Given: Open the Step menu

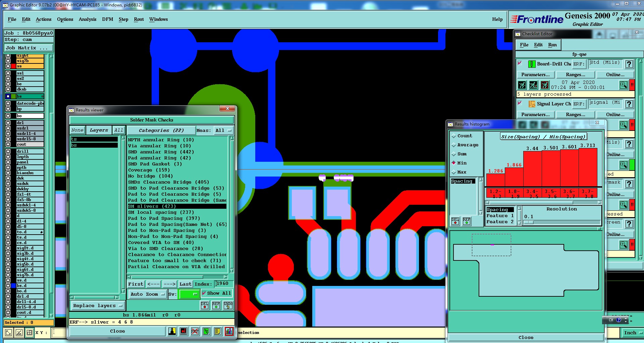Looking at the screenshot, I should pos(123,19).
